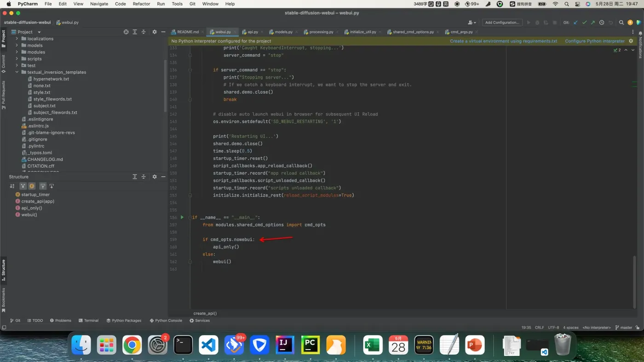Viewport: 644px width, 362px height.
Task: Hide the Structure panel with minus icon
Action: click(163, 177)
